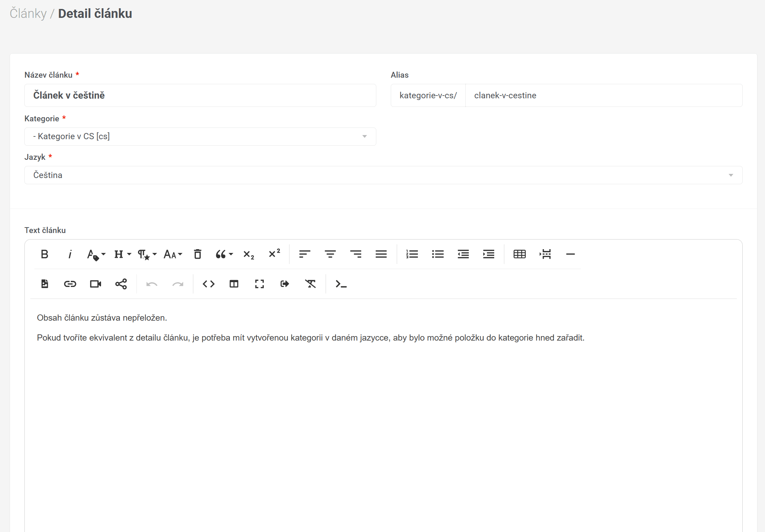Go to Články breadcrumb link
The image size is (765, 532).
pos(28,14)
